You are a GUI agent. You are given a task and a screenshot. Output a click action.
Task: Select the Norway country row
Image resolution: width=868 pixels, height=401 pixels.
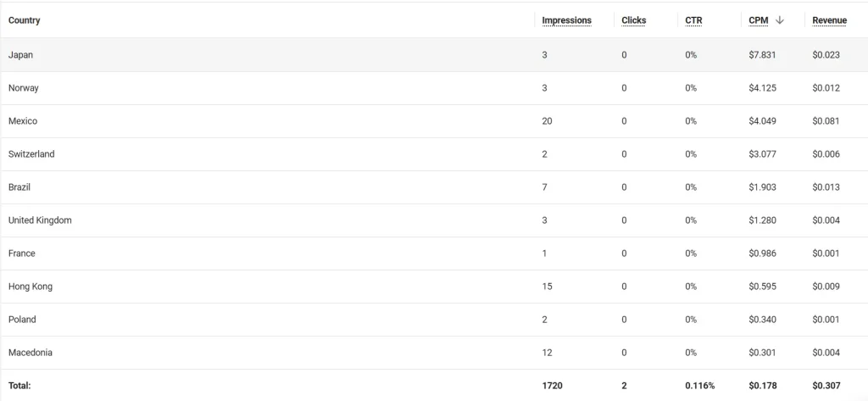pyautogui.click(x=434, y=88)
